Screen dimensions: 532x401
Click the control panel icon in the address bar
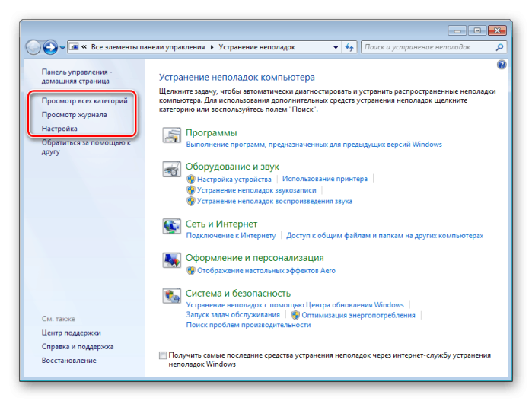[x=74, y=47]
